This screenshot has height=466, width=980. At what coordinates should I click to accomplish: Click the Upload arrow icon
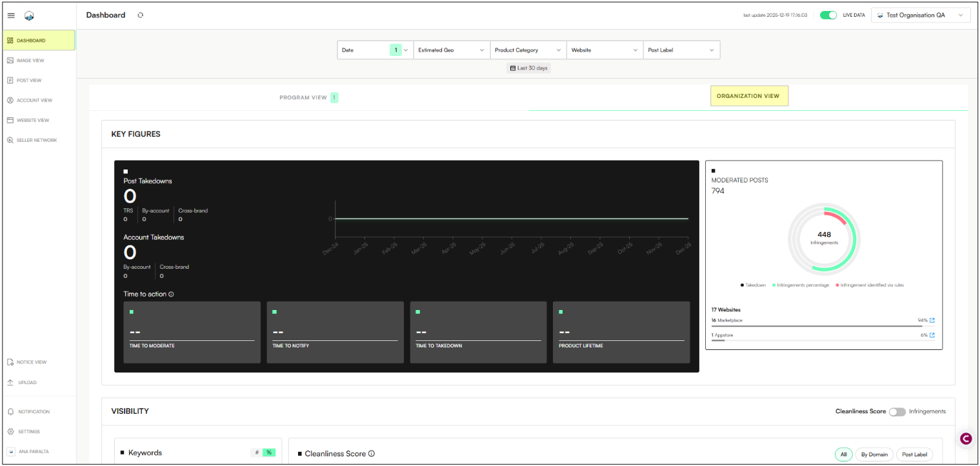coord(10,383)
